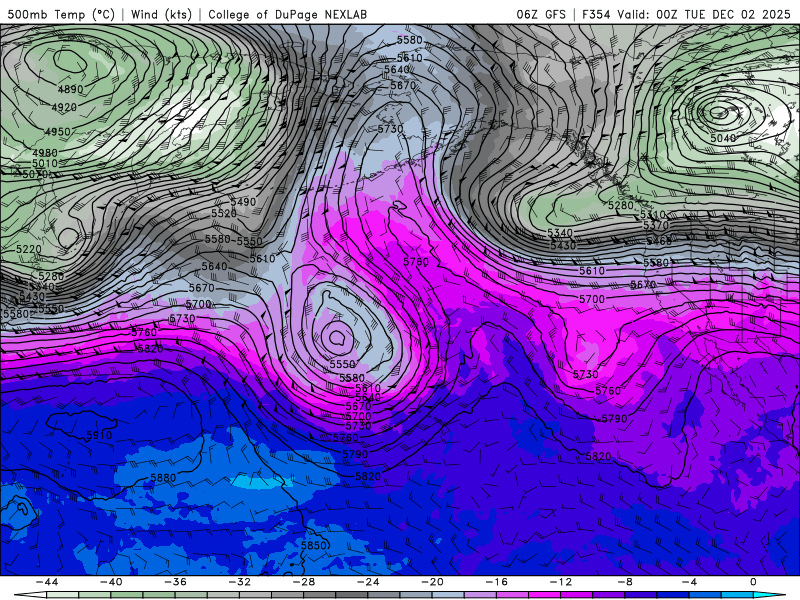The height and width of the screenshot is (600, 800).
Task: Click the 5880 contour label
Action: [x=163, y=478]
